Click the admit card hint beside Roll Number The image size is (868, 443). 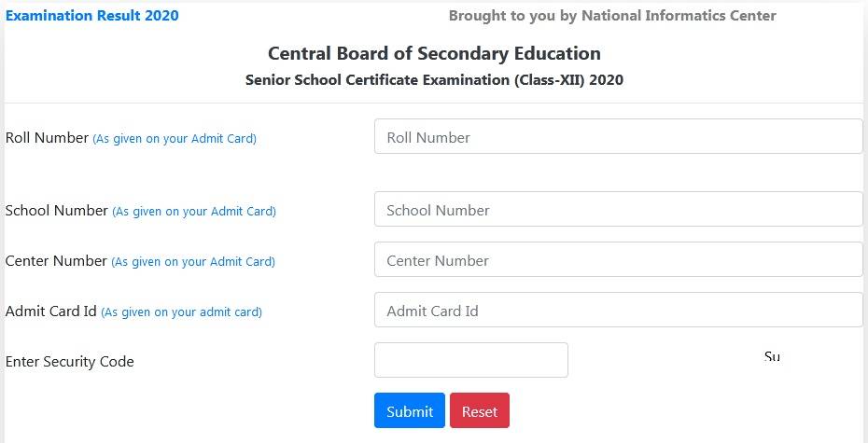point(175,139)
